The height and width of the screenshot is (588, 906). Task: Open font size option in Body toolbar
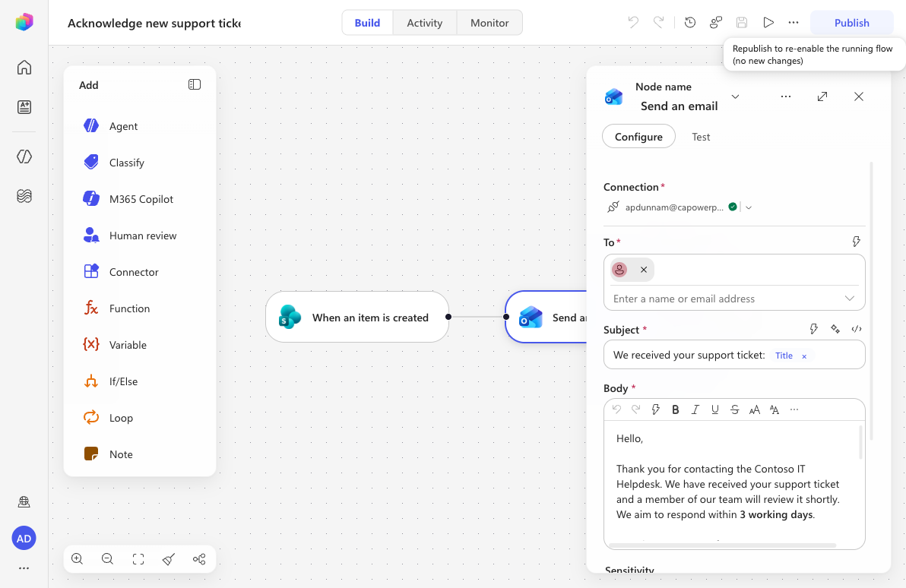pyautogui.click(x=754, y=409)
